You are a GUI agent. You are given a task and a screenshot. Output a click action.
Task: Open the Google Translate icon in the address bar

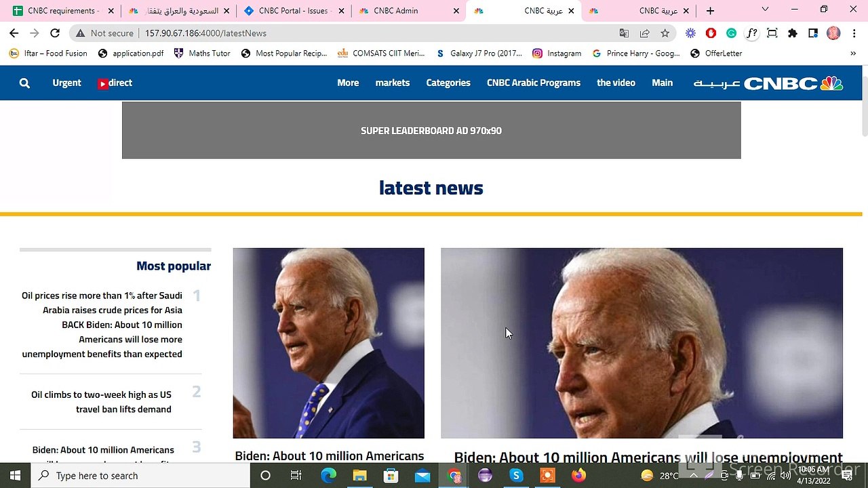tap(624, 33)
